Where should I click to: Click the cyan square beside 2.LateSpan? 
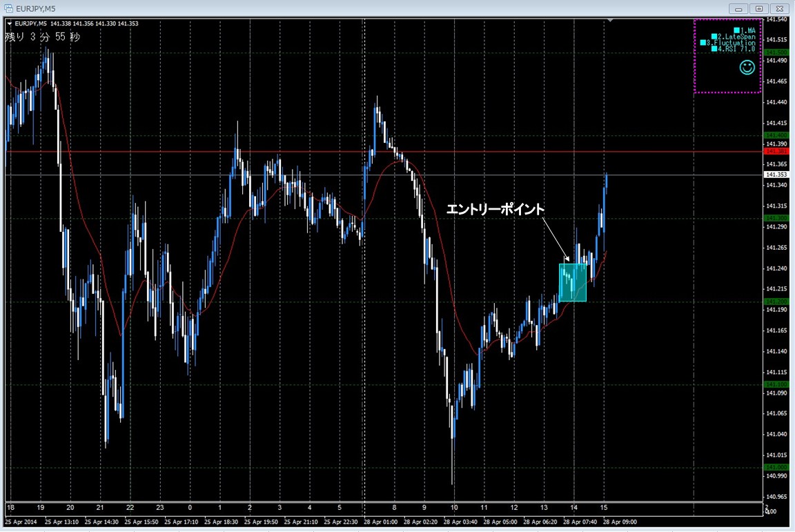click(x=714, y=37)
